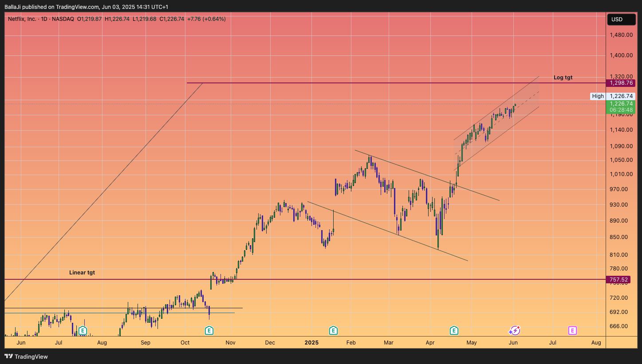
Task: Click the purple upcoming earnings E marker
Action: pos(572,330)
